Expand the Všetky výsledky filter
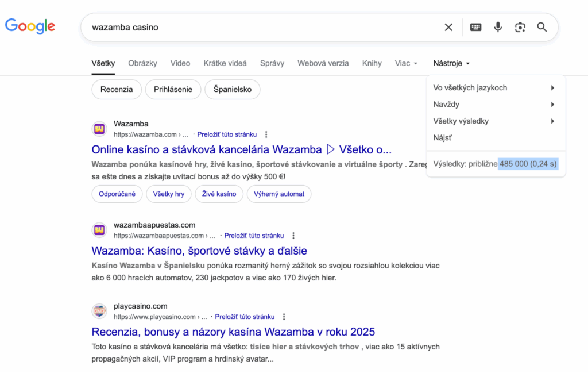The image size is (588, 373). tap(494, 121)
